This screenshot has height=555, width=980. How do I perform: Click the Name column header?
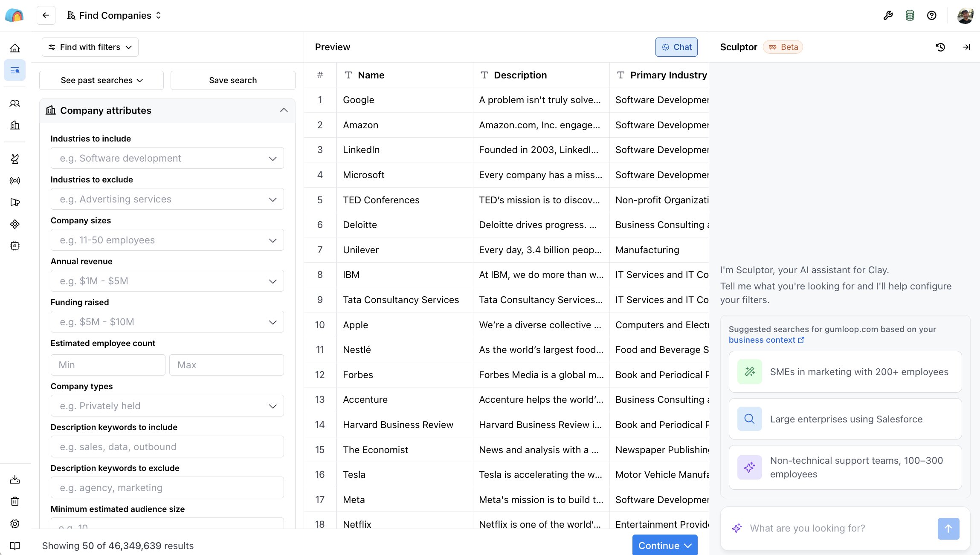pyautogui.click(x=405, y=75)
